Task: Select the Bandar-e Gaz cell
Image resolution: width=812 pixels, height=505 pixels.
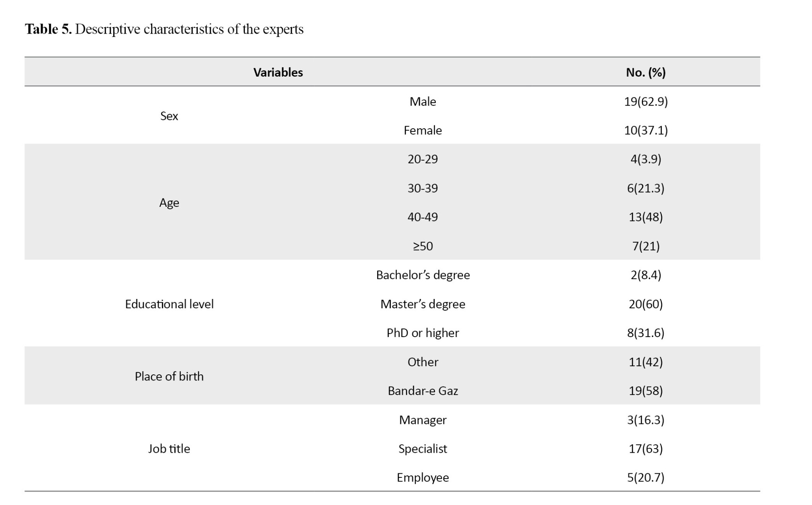Action: click(423, 391)
